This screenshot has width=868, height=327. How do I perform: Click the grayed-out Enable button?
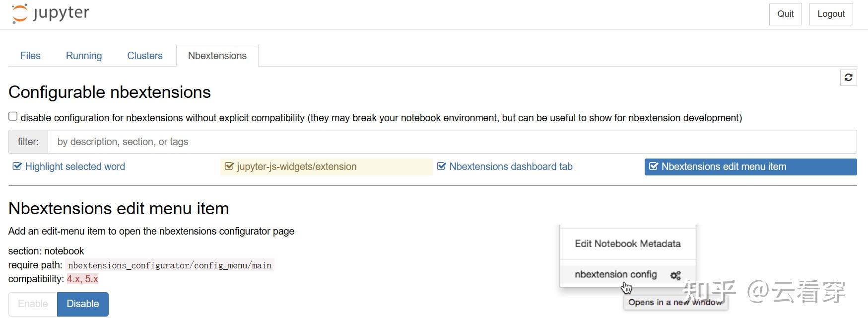tap(32, 304)
